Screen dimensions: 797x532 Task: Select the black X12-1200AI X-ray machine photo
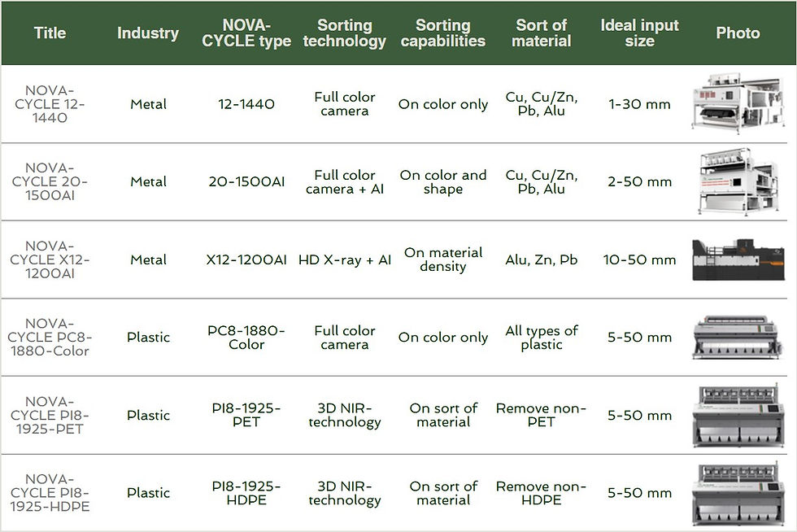coord(738,259)
